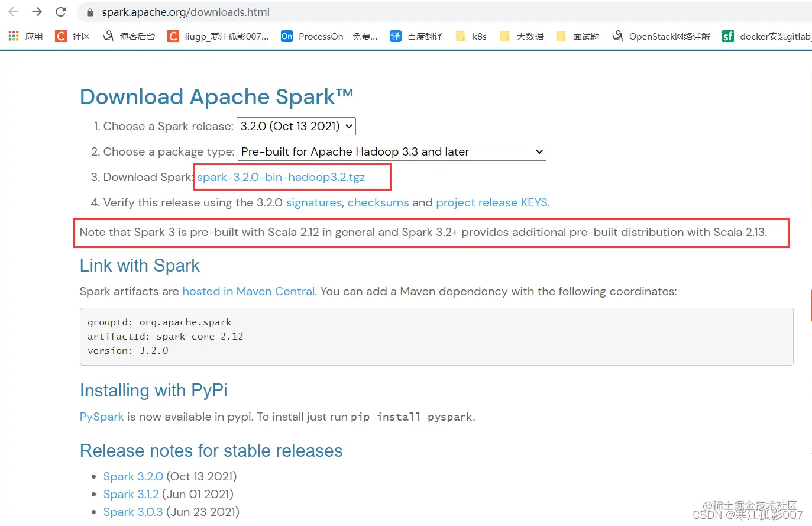Open the k8s bookmark folder

point(471,36)
